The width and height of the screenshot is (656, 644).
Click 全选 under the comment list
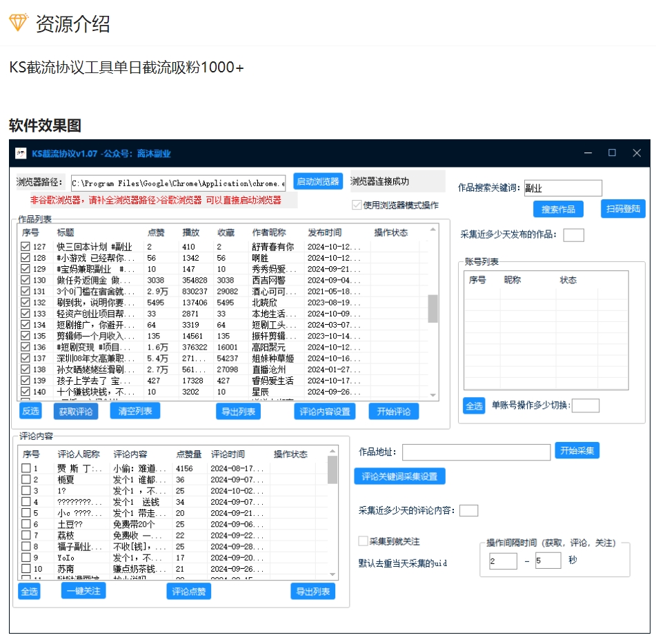point(29,592)
